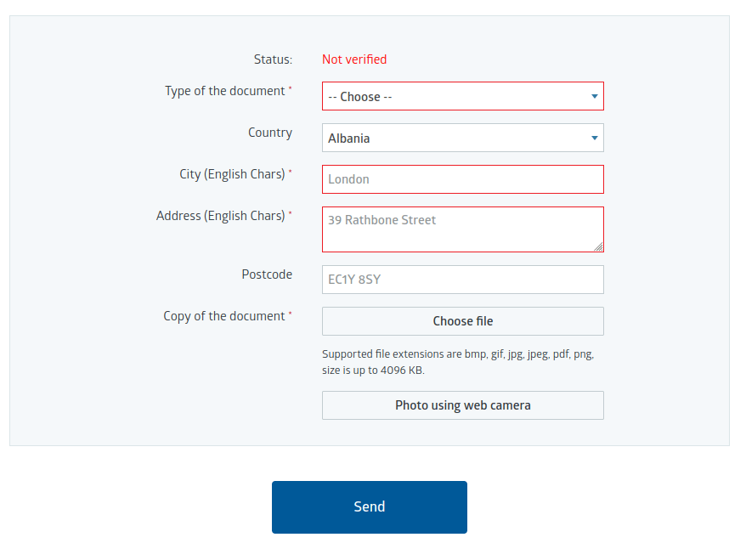Click the "Address (English Chars)" label
746x560 pixels.
[221, 216]
